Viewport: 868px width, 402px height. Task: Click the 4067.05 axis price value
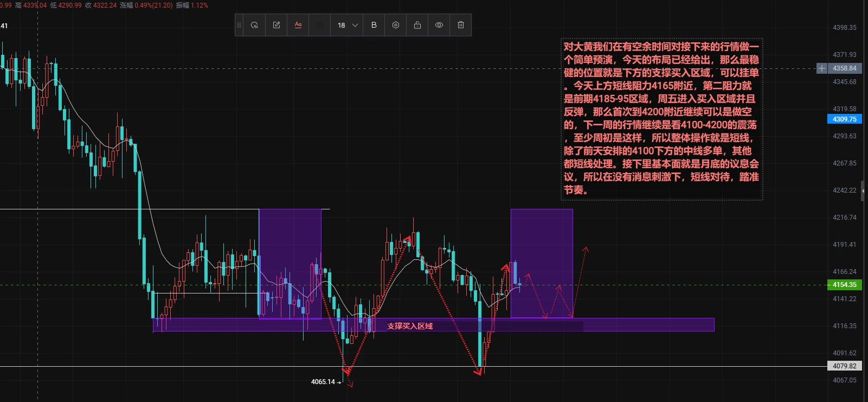click(845, 380)
